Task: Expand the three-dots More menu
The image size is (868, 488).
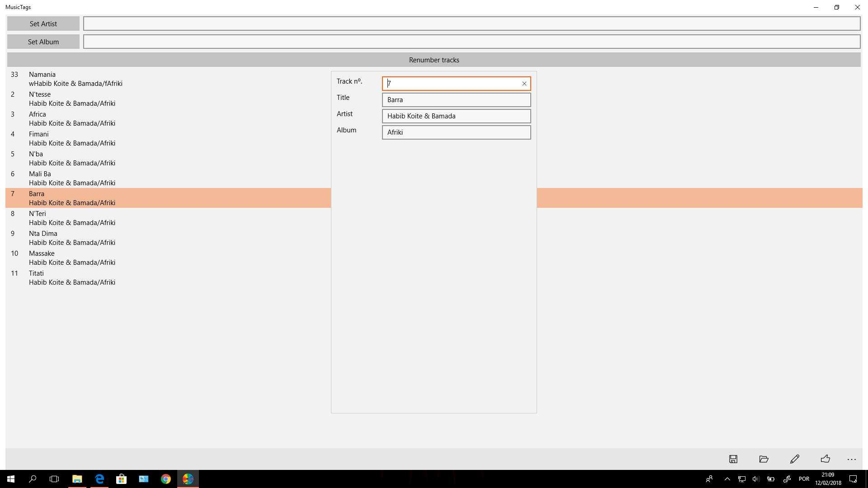Action: 852,459
